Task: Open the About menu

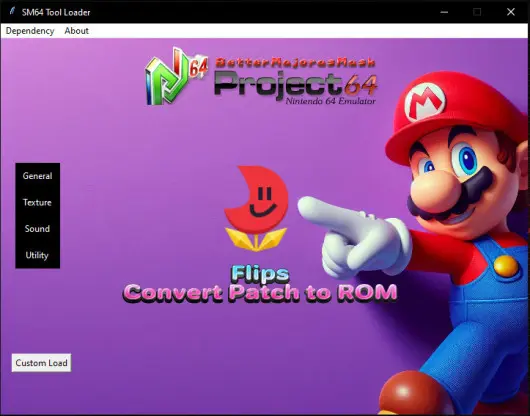Action: [x=76, y=31]
